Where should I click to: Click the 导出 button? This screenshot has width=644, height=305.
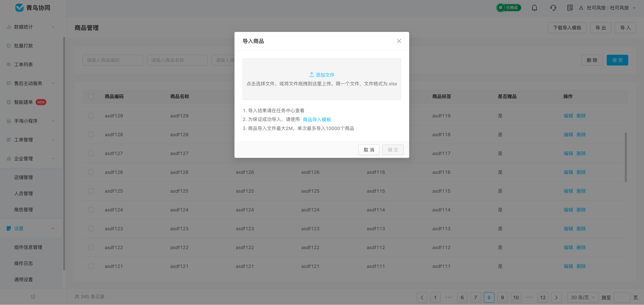600,28
